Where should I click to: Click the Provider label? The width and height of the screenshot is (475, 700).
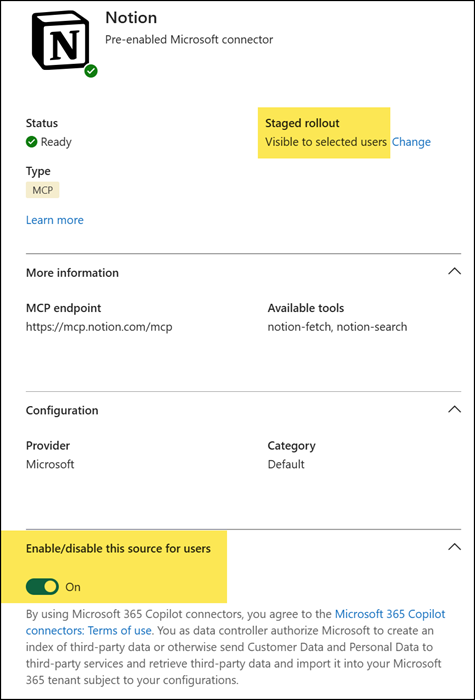(x=48, y=446)
